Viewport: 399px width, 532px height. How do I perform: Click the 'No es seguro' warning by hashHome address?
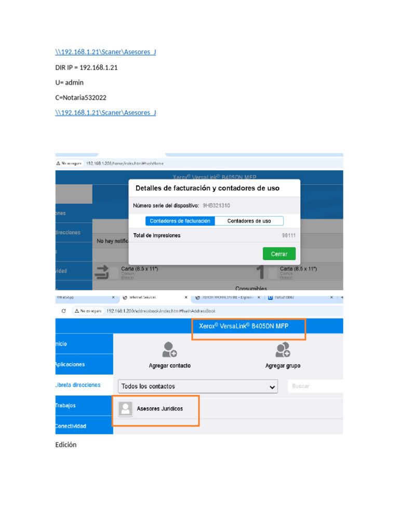[x=69, y=164]
